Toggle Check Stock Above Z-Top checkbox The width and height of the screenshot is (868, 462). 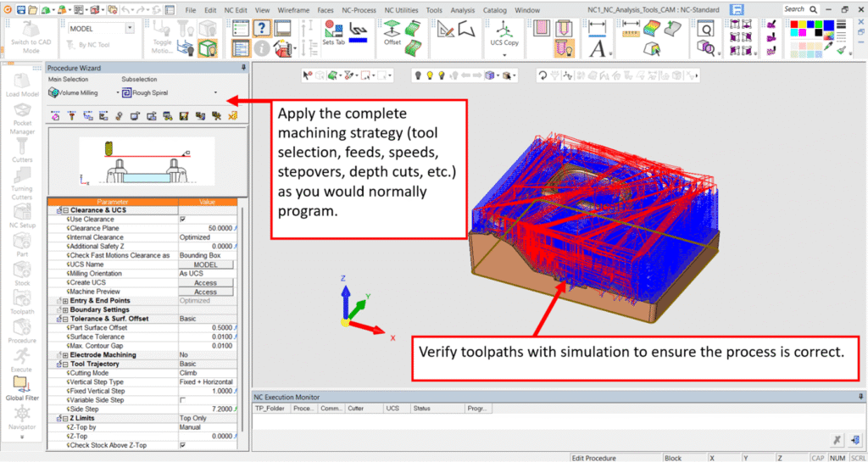(x=183, y=445)
